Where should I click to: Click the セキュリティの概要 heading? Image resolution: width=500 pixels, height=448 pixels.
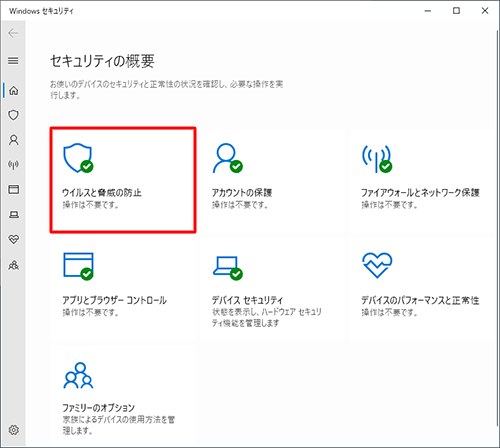pyautogui.click(x=102, y=61)
